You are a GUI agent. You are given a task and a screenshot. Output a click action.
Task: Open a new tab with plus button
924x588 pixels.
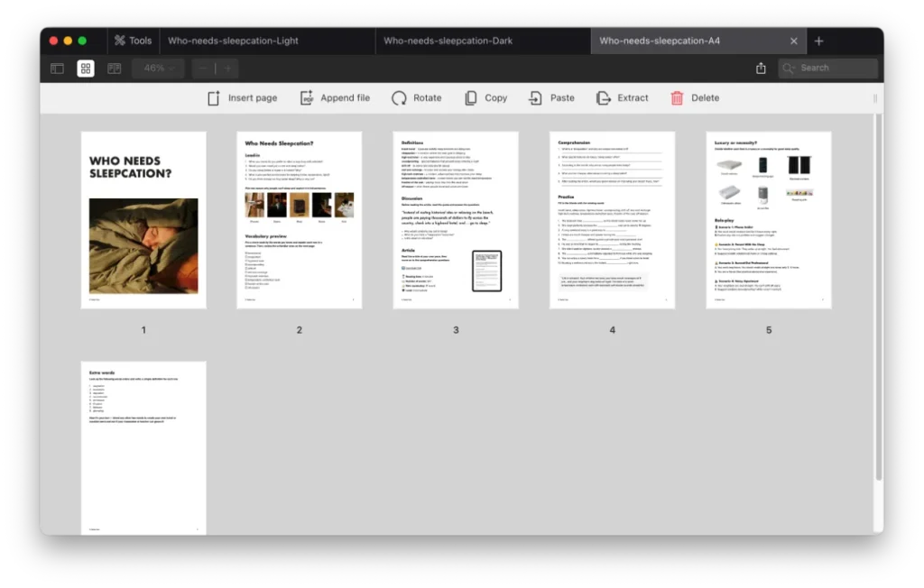point(818,41)
